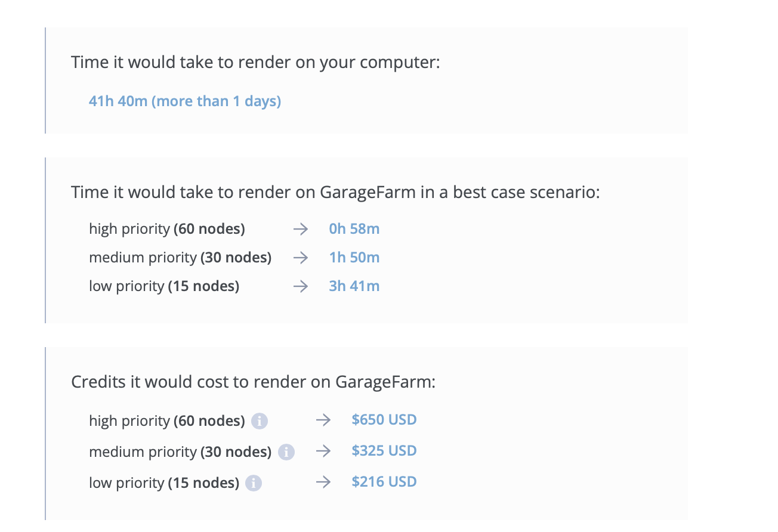This screenshot has width=778, height=532.
Task: Click the 3h 41m low priority time
Action: pyautogui.click(x=354, y=286)
